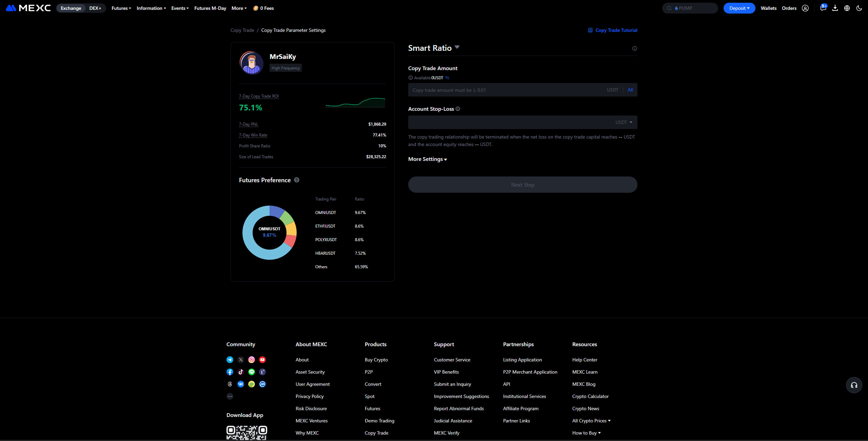Click the transfer arrows next to Available
868x441 pixels.
[x=447, y=78]
